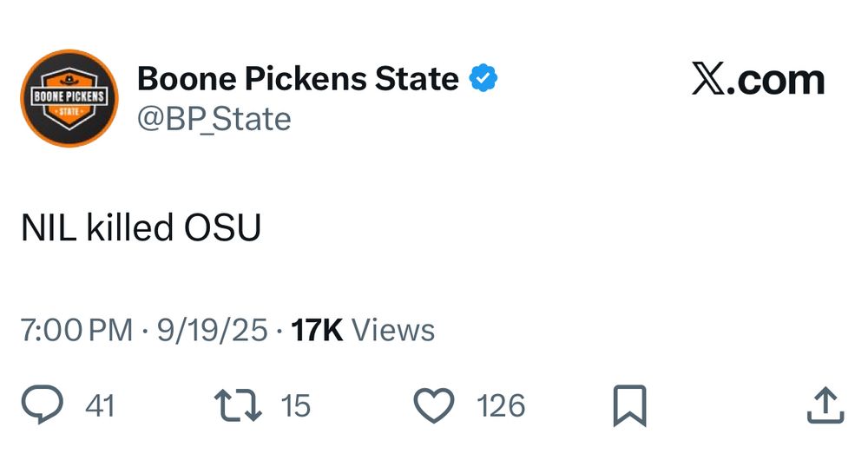
Task: Click the 7:00 PM timestamp
Action: [76, 330]
